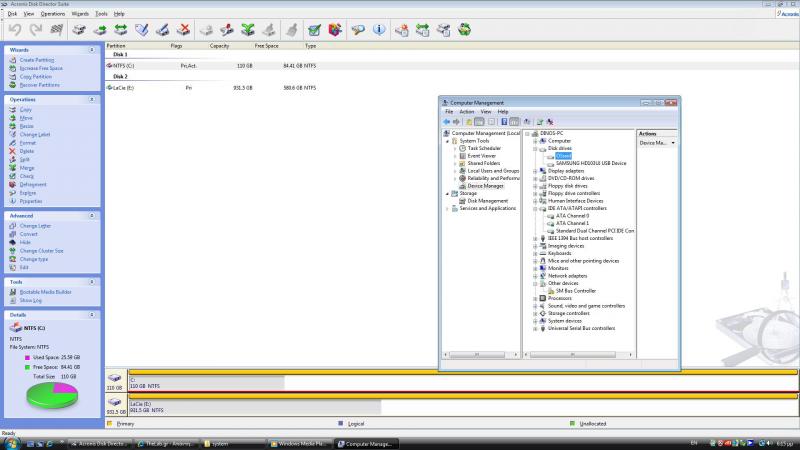Collapse the Advanced panel

[x=92, y=216]
